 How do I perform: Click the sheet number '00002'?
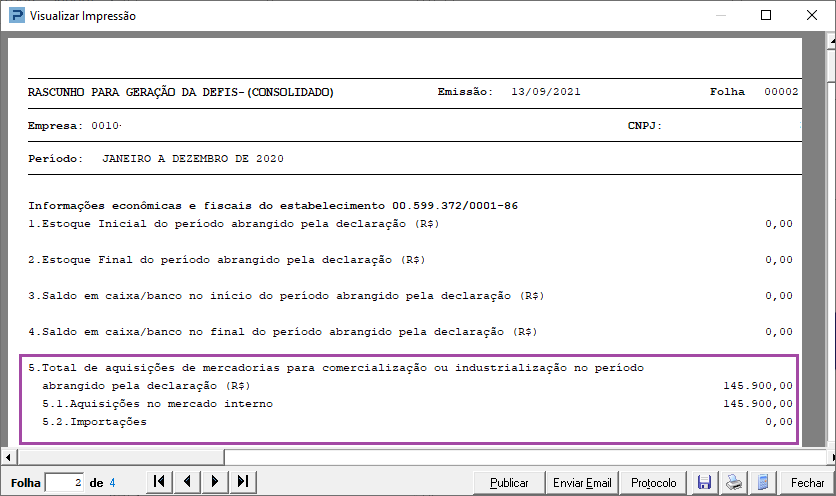tap(781, 92)
